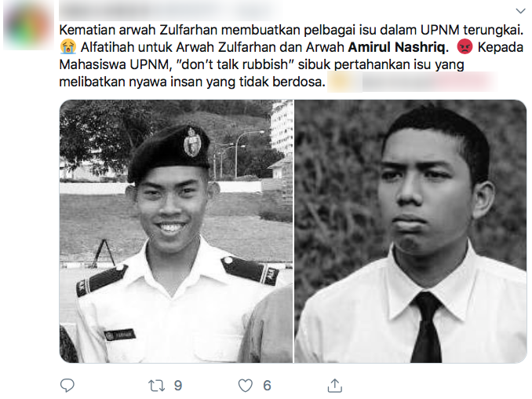Like the tweet with the heart icon

coord(246,386)
